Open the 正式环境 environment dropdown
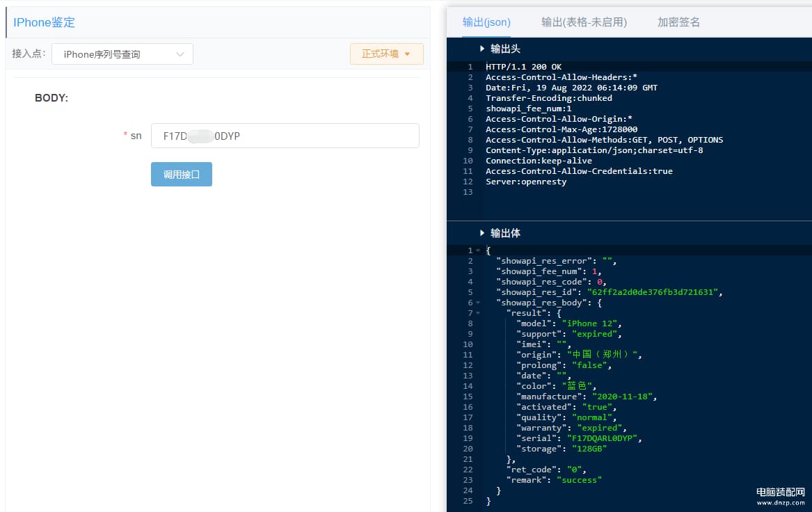Image resolution: width=812 pixels, height=512 pixels. (x=386, y=54)
